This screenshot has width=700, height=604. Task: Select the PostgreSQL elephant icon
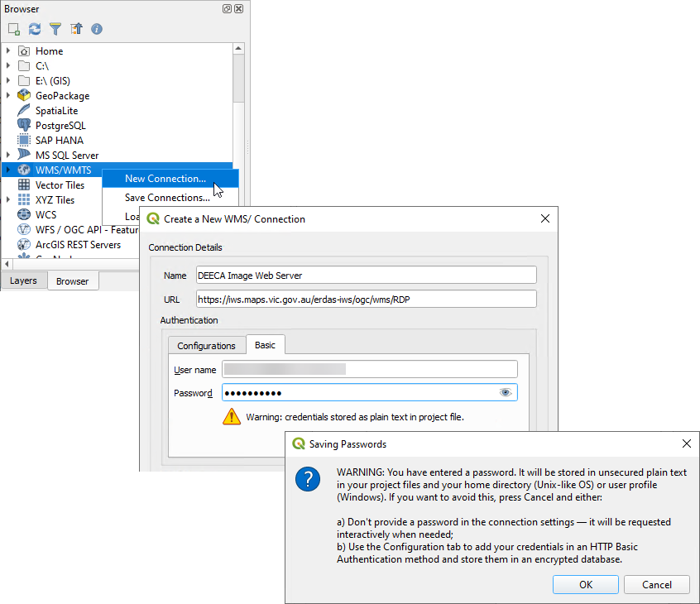click(x=24, y=126)
